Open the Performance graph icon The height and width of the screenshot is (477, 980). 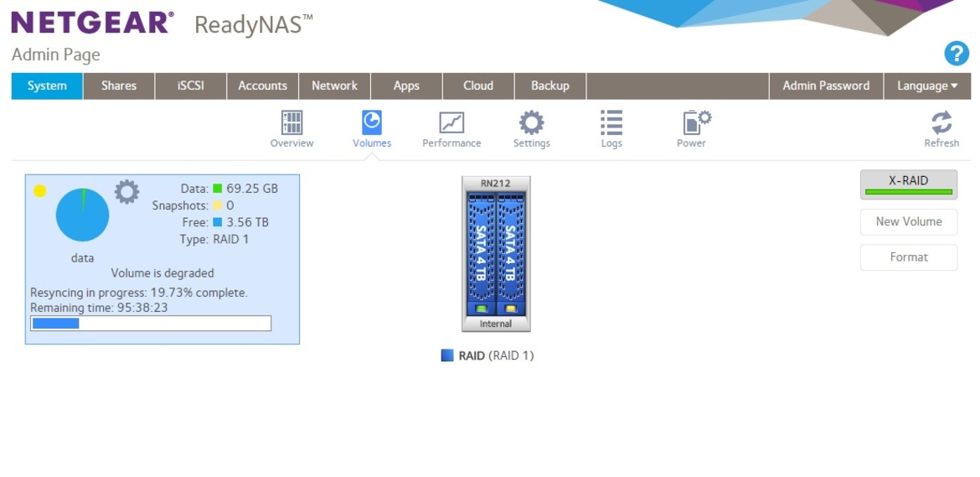(451, 122)
